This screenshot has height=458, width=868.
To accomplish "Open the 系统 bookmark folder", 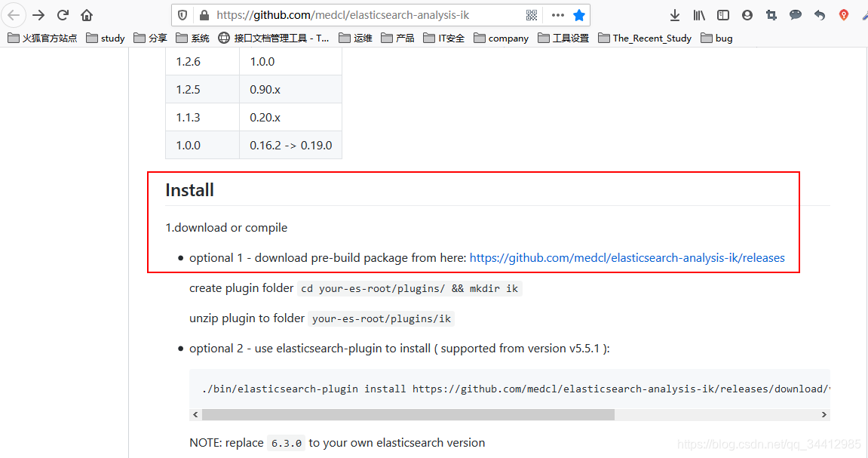I will point(192,38).
